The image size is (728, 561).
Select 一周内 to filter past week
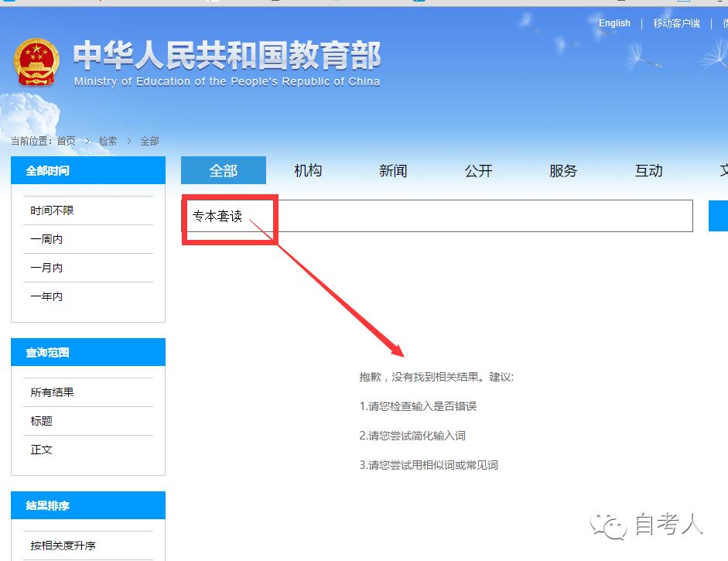(46, 238)
